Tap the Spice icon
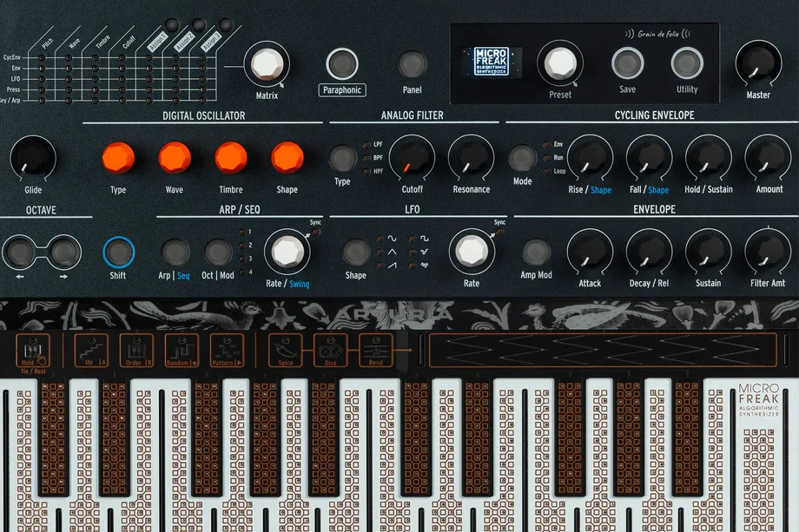Image resolution: width=799 pixels, height=532 pixels. tap(285, 349)
